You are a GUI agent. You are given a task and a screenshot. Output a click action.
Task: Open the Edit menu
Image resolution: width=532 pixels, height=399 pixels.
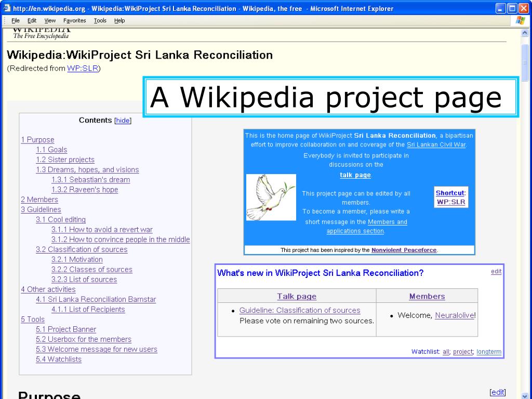tap(32, 21)
